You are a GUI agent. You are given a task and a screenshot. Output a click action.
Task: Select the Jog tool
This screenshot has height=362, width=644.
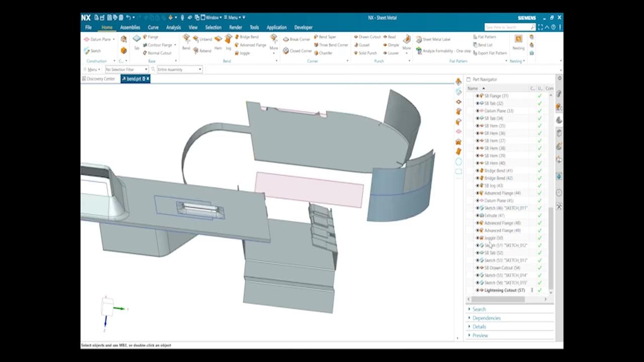point(228,43)
